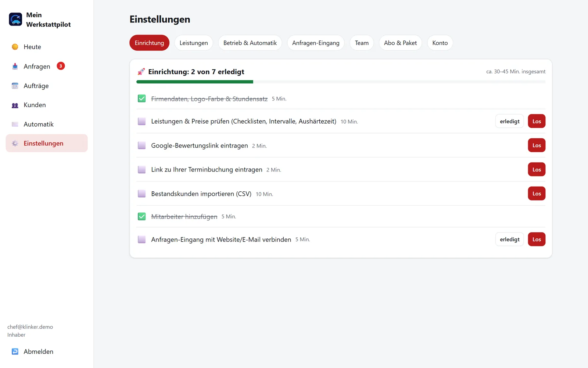This screenshot has height=368, width=588.
Task: Check the Google-Bewertungslink eintragen checkbox
Action: 141,145
